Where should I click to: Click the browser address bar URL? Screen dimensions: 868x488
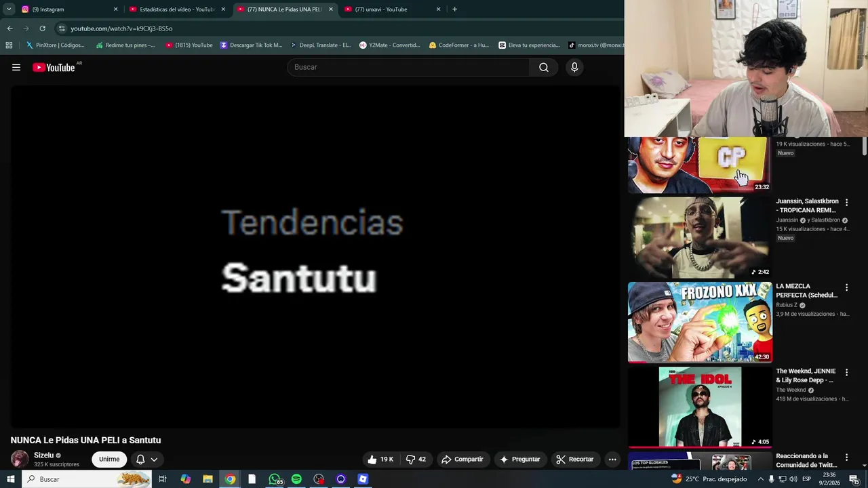pos(121,28)
